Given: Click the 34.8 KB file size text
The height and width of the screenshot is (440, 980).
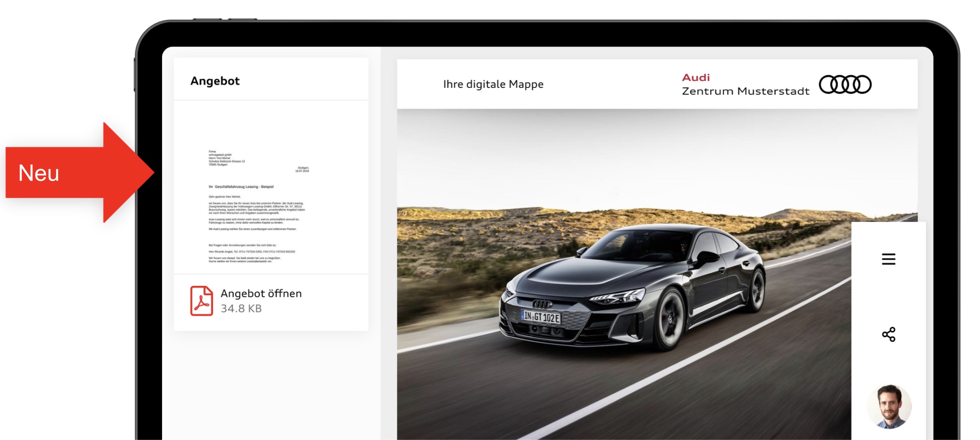Looking at the screenshot, I should pos(241,308).
